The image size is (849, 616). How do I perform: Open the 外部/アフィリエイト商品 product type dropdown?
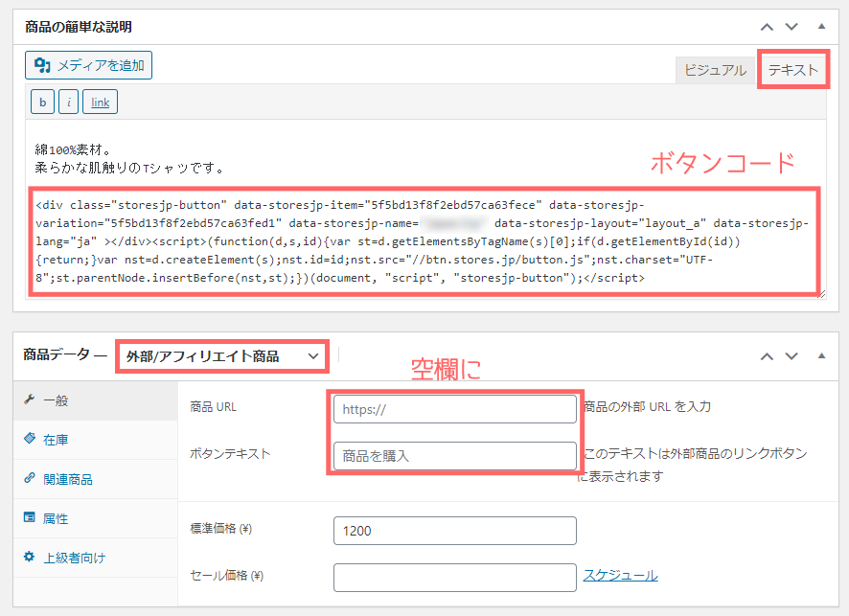pyautogui.click(x=222, y=356)
